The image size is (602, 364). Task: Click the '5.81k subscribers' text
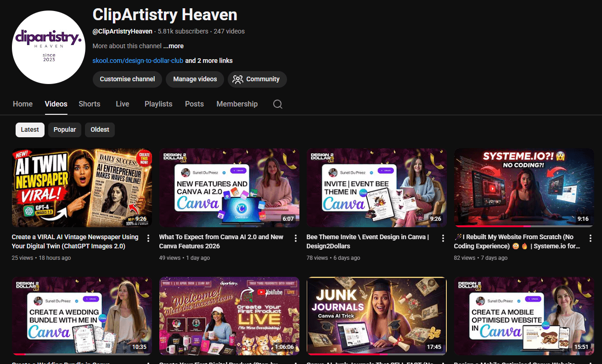[x=183, y=31]
